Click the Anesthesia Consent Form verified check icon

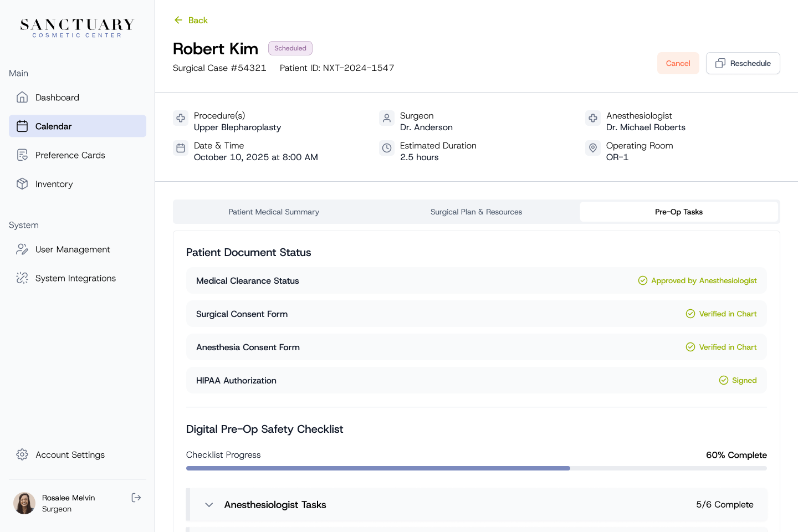pyautogui.click(x=690, y=347)
